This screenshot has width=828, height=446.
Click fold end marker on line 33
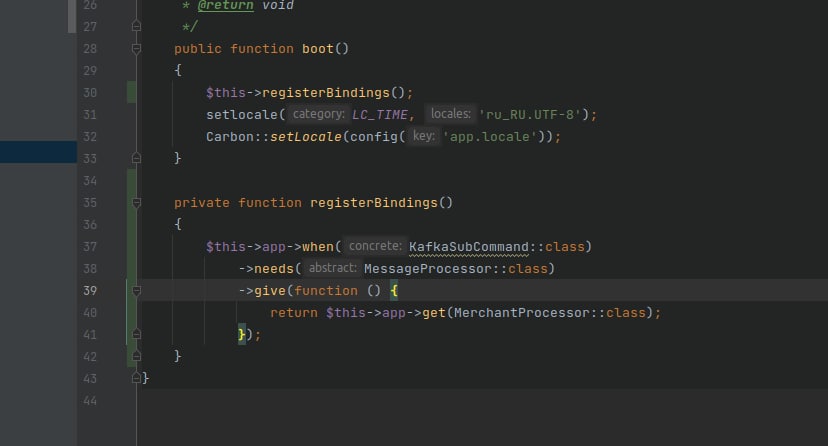coord(136,158)
